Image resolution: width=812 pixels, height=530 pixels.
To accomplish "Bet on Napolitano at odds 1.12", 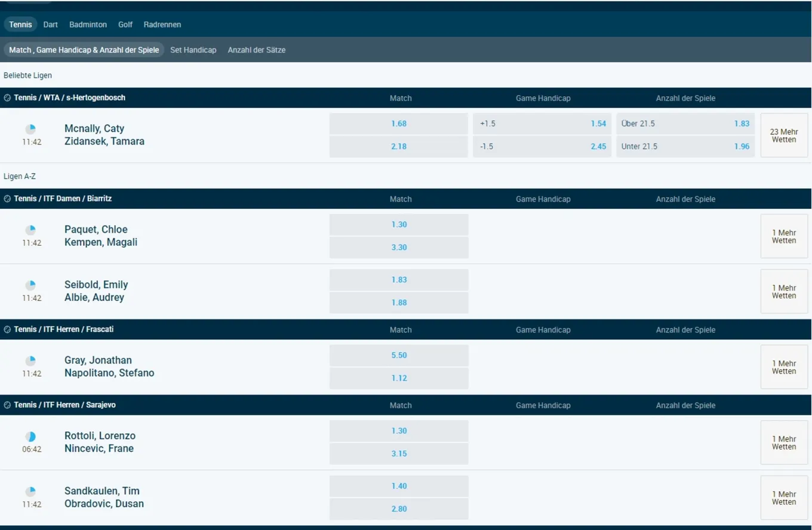I will click(x=399, y=378).
